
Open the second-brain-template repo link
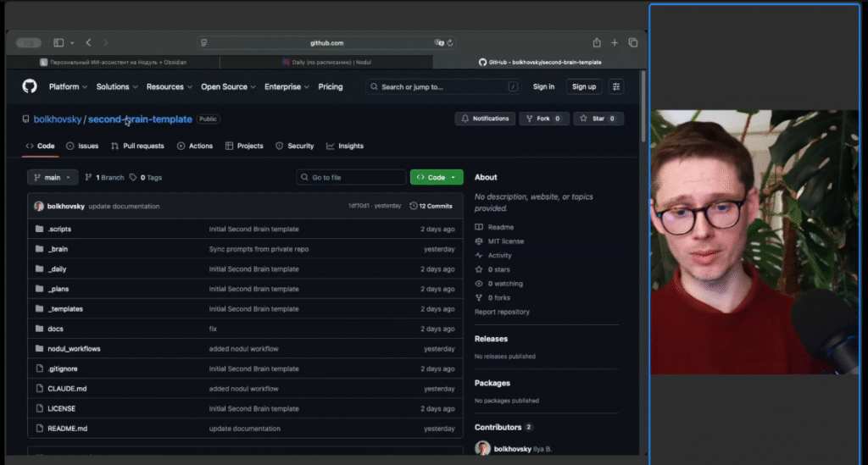[140, 119]
